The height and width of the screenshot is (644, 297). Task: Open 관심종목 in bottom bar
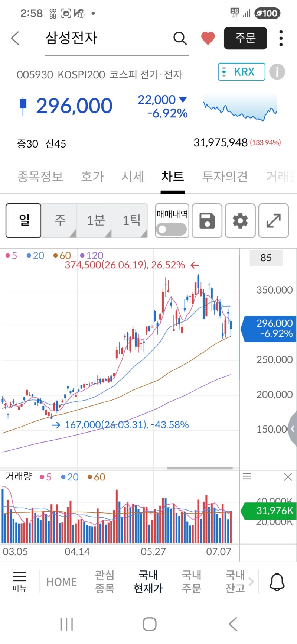coord(105,582)
